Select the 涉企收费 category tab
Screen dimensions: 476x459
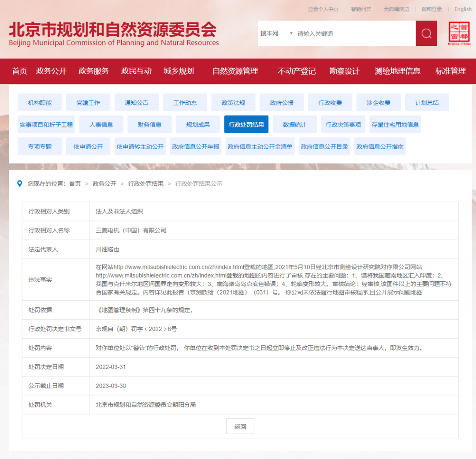(x=379, y=103)
